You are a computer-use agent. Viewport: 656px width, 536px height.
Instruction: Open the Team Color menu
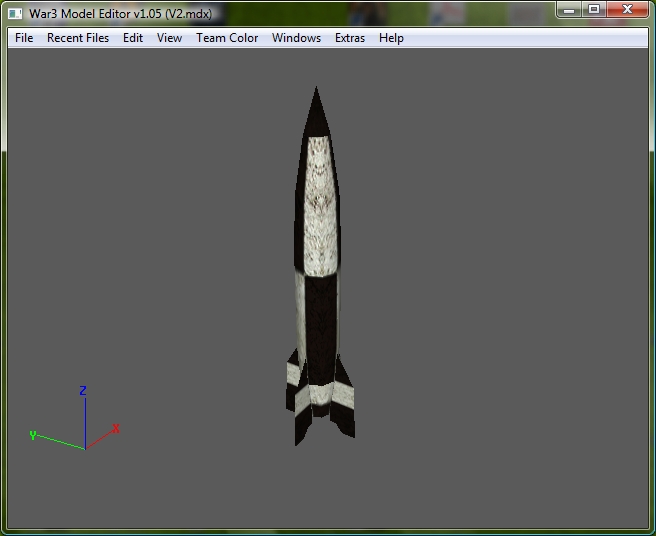[x=227, y=38]
